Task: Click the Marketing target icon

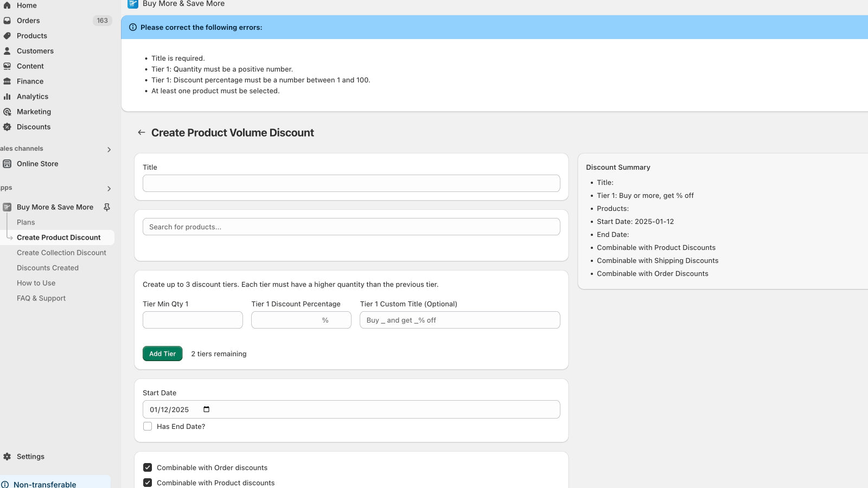Action: [x=7, y=112]
